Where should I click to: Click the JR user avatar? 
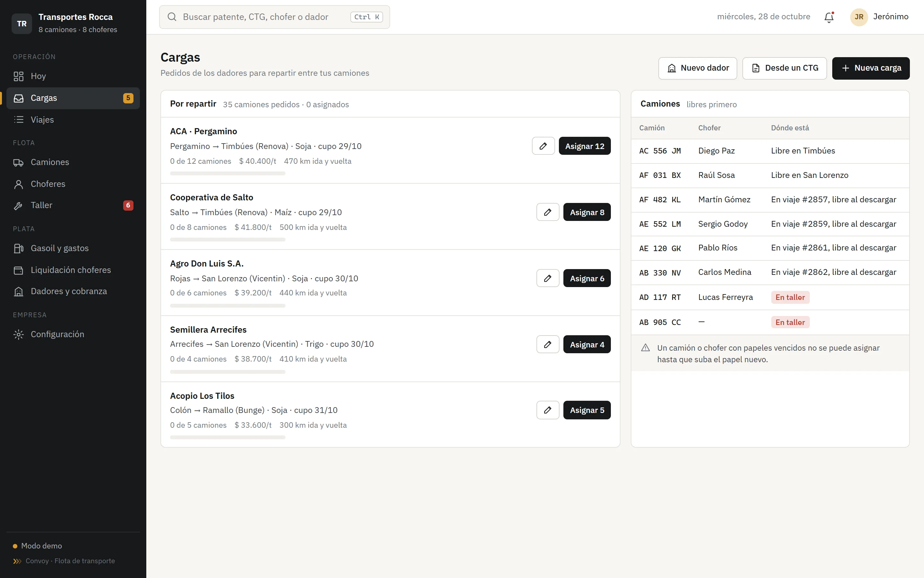(x=859, y=17)
